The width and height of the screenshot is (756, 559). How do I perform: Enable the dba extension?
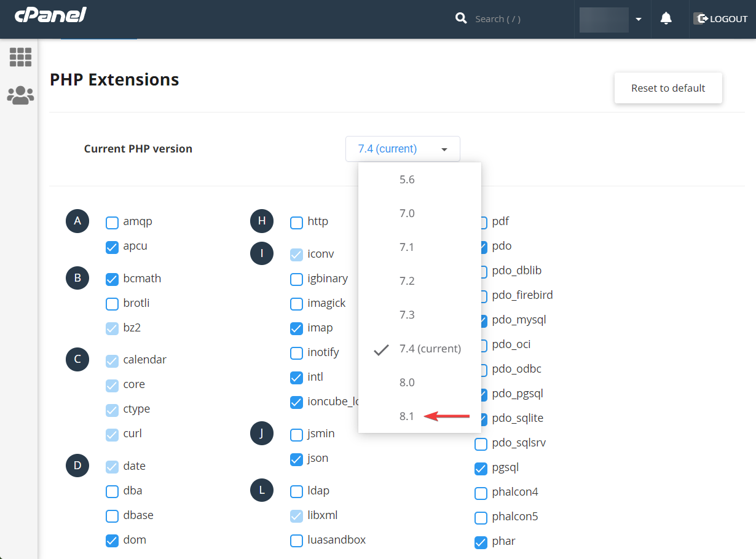[x=112, y=492]
